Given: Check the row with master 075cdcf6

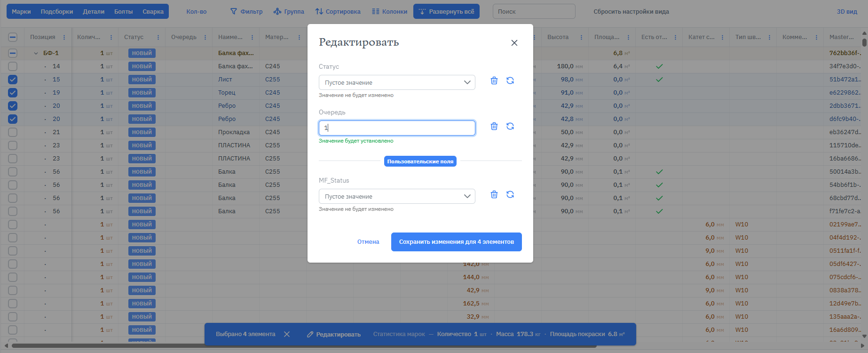Looking at the screenshot, I should tap(13, 277).
